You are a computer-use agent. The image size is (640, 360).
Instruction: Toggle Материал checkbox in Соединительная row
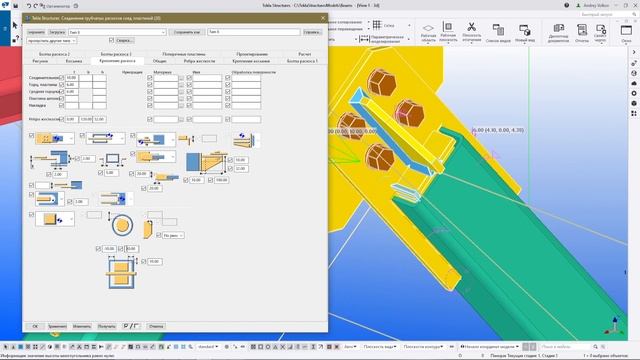[x=149, y=78]
